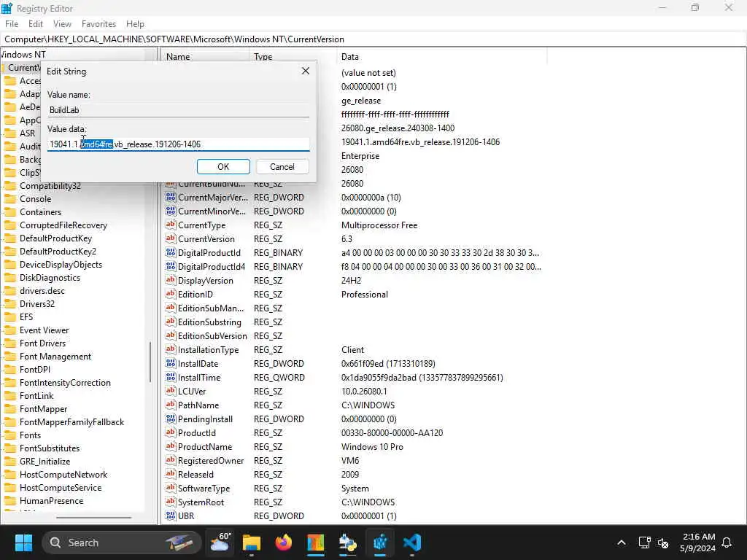Select the DefaultProductKey2 key
This screenshot has width=747, height=560.
pyautogui.click(x=58, y=251)
